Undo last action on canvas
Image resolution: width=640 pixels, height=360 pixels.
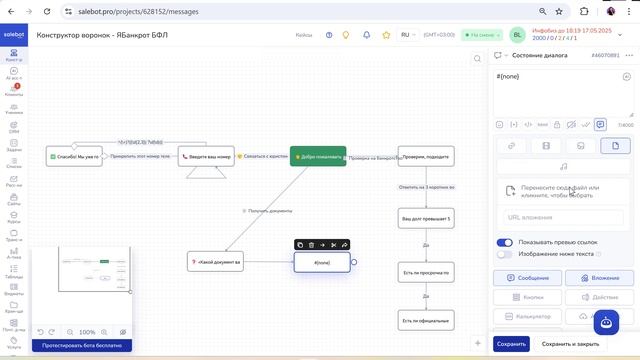click(40, 332)
